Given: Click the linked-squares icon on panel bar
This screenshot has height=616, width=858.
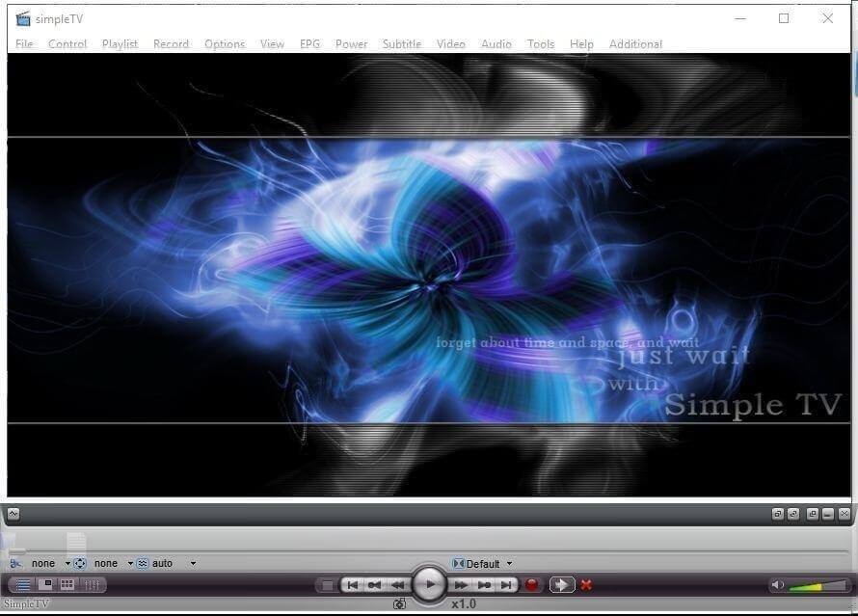Looking at the screenshot, I should point(793,514).
